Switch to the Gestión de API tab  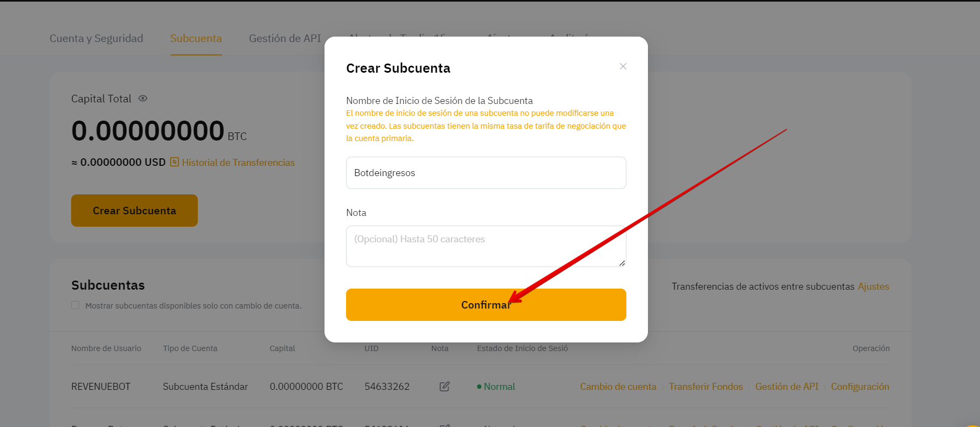tap(285, 38)
